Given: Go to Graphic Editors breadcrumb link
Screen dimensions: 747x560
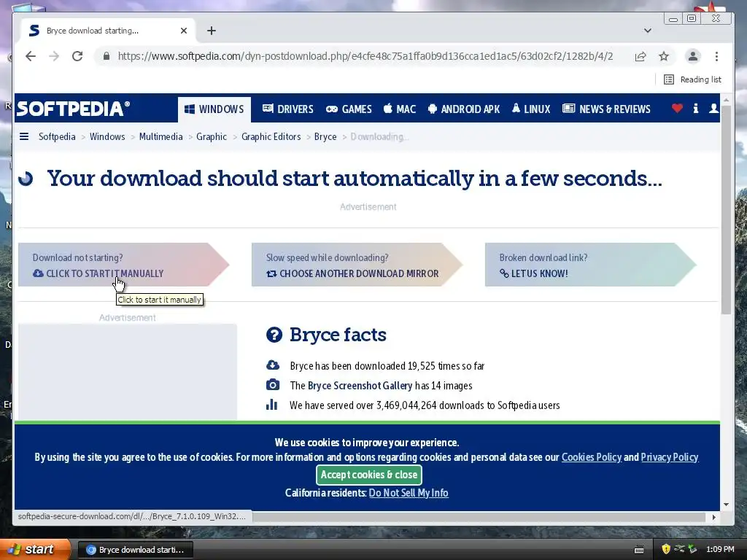Looking at the screenshot, I should click(x=271, y=136).
